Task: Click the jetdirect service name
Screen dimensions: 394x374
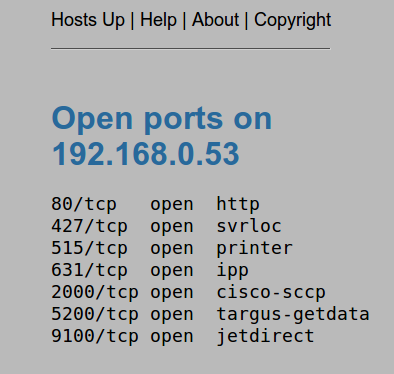Action: click(265, 336)
